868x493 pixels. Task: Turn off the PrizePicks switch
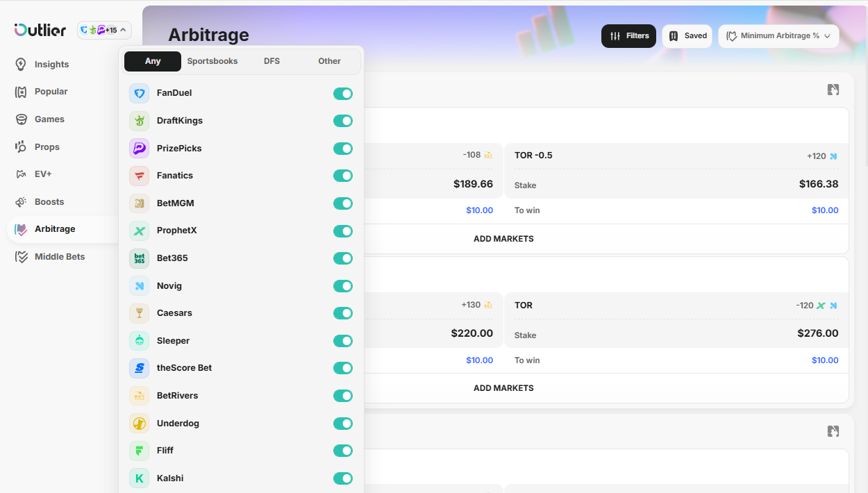343,149
